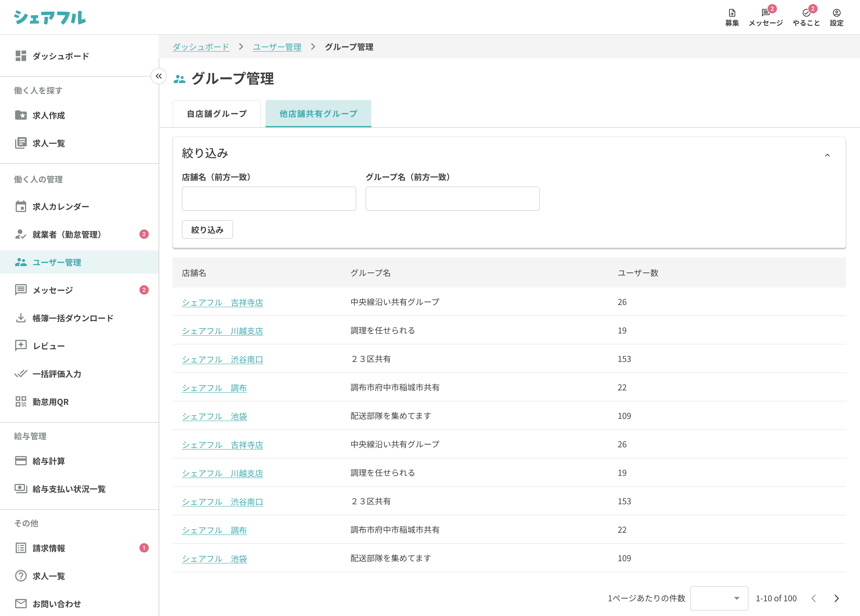Go to the previous page of results
The height and width of the screenshot is (616, 860).
click(813, 598)
